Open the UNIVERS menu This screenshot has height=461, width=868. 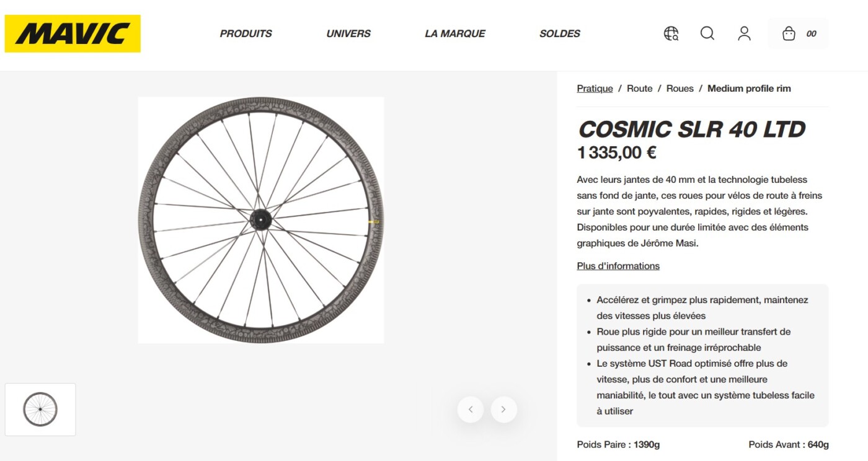348,34
